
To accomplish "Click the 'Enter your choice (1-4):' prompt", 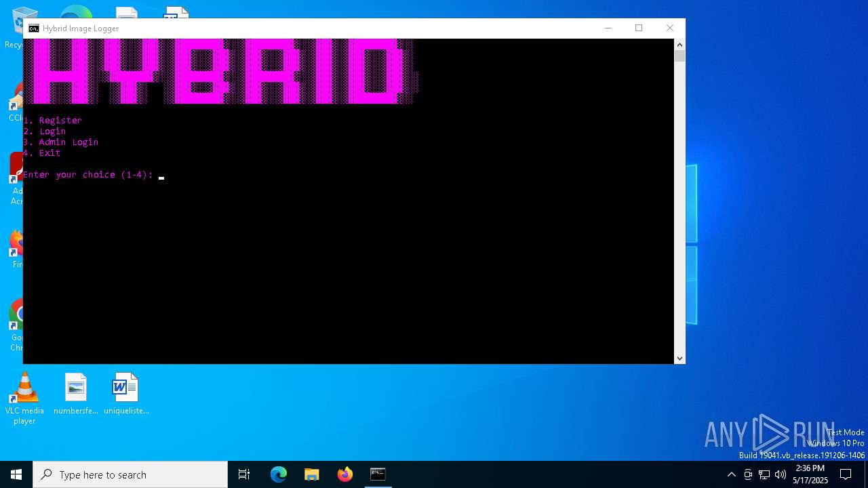I will pyautogui.click(x=88, y=174).
